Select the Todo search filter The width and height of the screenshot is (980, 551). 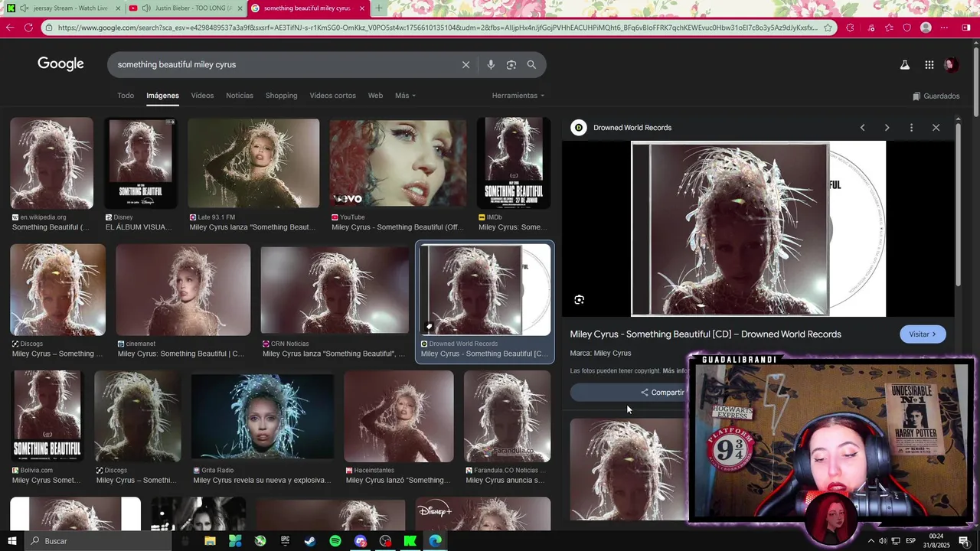(126, 96)
